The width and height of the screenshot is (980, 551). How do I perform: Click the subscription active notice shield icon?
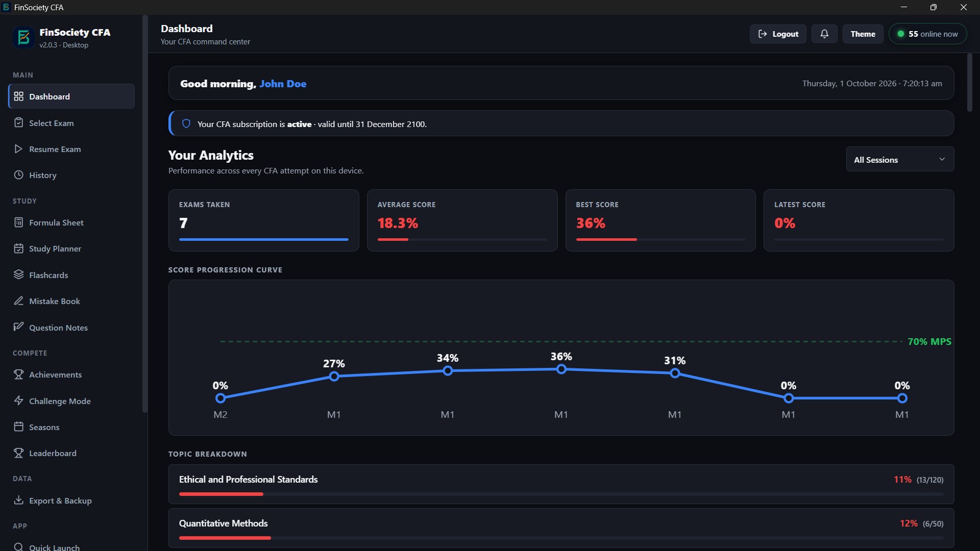click(186, 123)
